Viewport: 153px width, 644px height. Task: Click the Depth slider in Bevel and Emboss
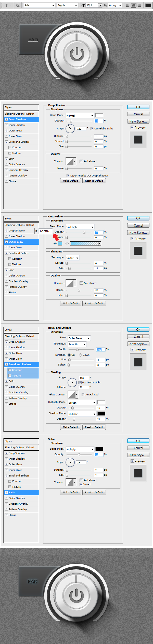pyautogui.click(x=81, y=349)
